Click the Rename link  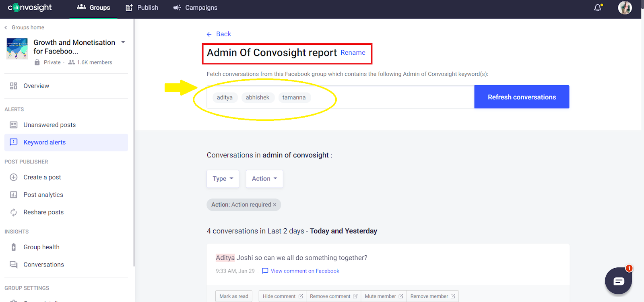click(x=353, y=53)
